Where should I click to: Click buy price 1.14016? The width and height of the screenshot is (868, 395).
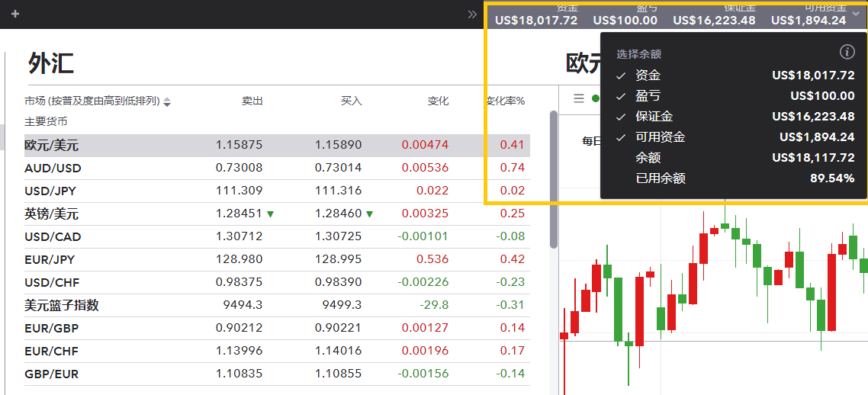pyautogui.click(x=338, y=351)
